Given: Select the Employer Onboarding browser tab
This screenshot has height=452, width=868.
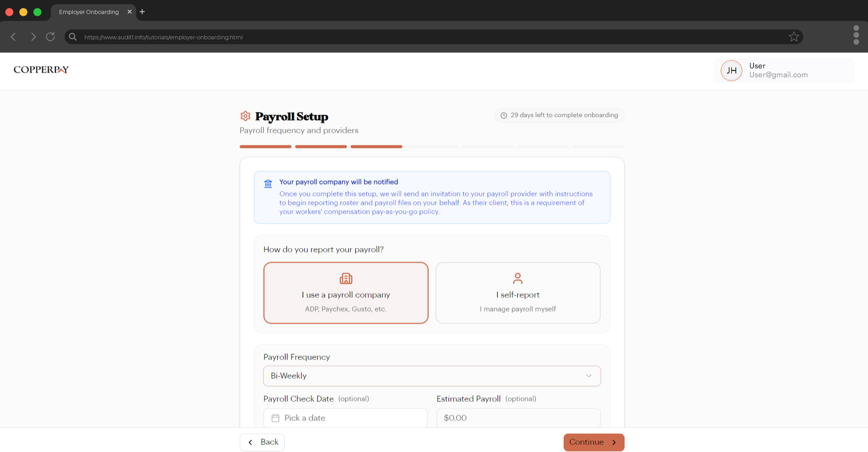Looking at the screenshot, I should [x=89, y=12].
